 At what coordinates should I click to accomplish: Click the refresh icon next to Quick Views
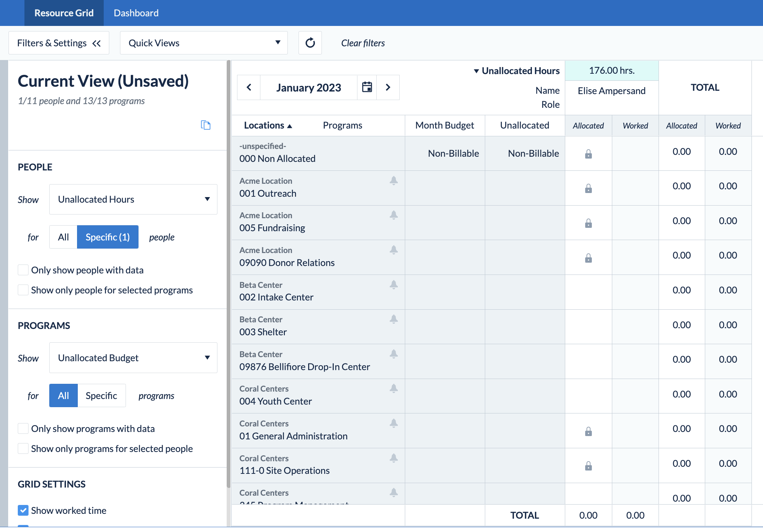pos(310,43)
